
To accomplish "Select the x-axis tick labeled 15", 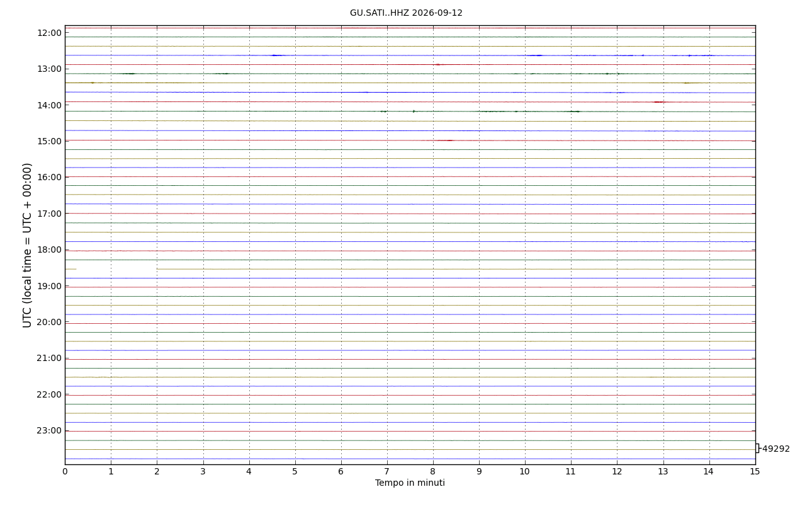I will coord(755,471).
